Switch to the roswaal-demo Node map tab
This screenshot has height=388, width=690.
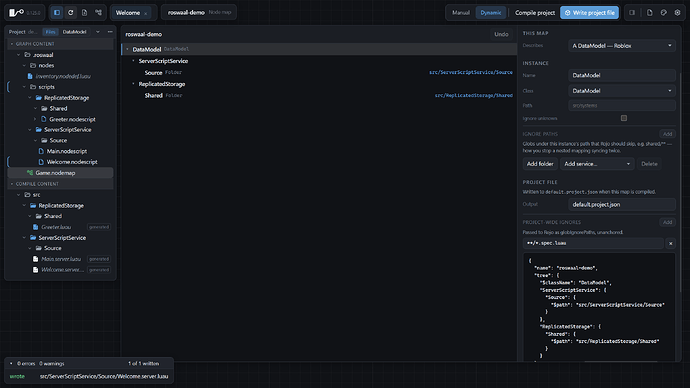(x=199, y=12)
